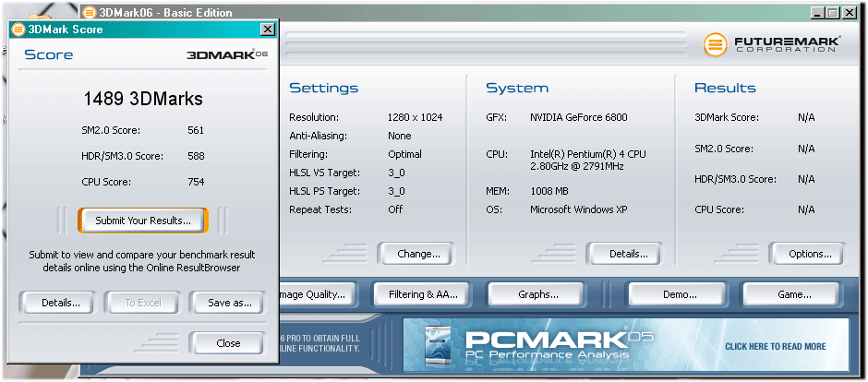This screenshot has width=868, height=382.
Task: Click the Futuremark Corporation logo
Action: [x=772, y=44]
